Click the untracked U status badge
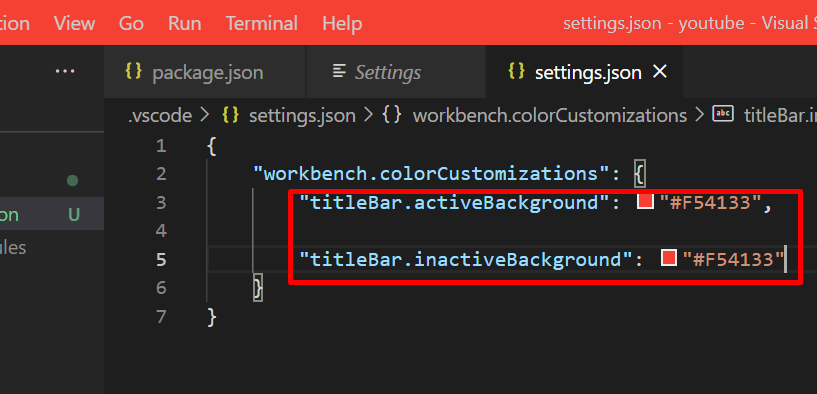Viewport: 817px width, 394px height. [x=74, y=214]
